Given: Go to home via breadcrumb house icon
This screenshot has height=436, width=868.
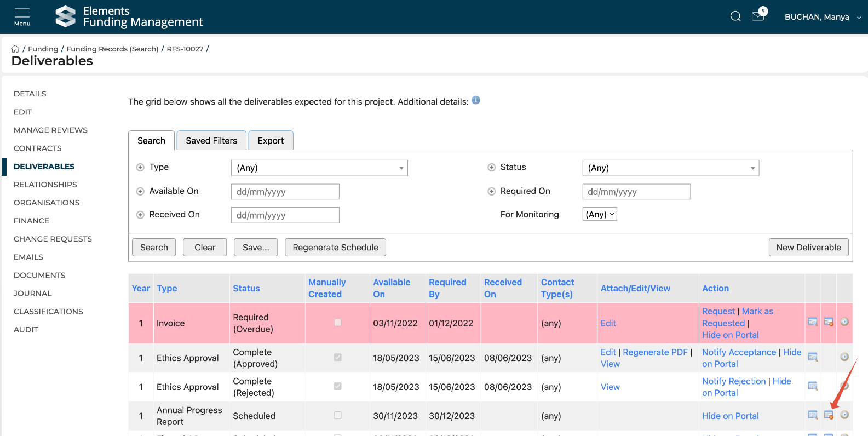Looking at the screenshot, I should (15, 49).
